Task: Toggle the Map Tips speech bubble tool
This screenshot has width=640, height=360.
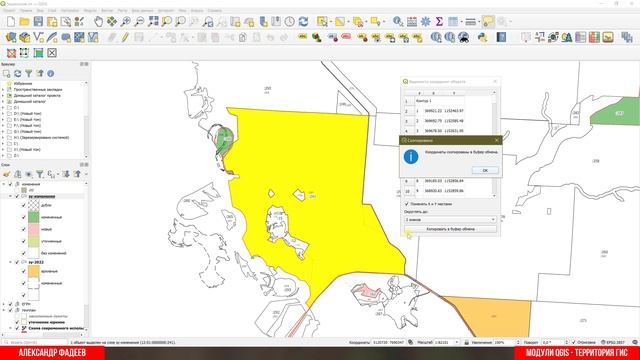Action: 488,21
